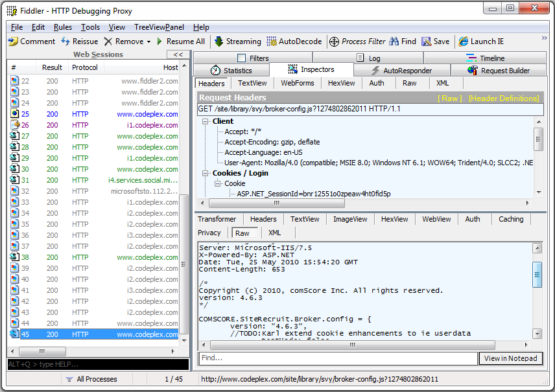Screen dimensions: 555x392
Task: Open the Remove dropdown arrow
Action: click(x=148, y=41)
